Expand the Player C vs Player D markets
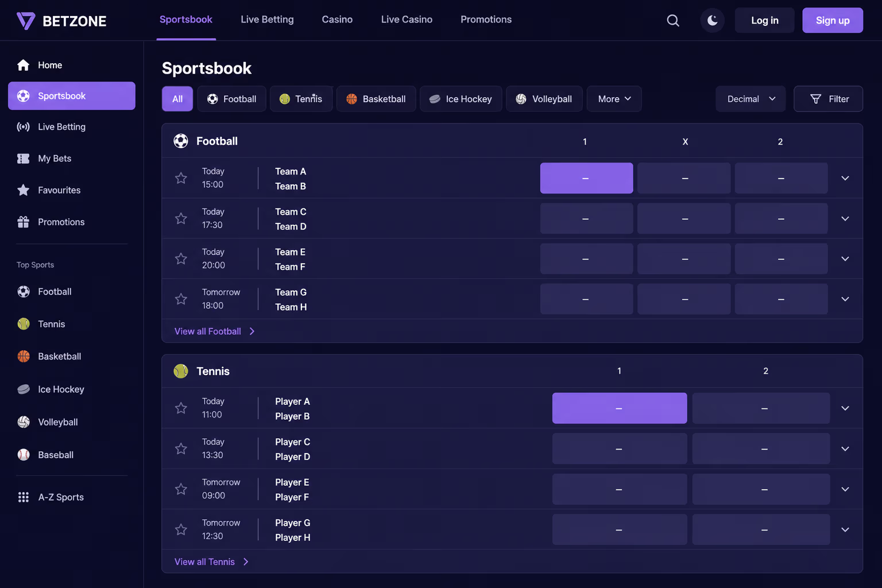The image size is (882, 588). click(845, 448)
